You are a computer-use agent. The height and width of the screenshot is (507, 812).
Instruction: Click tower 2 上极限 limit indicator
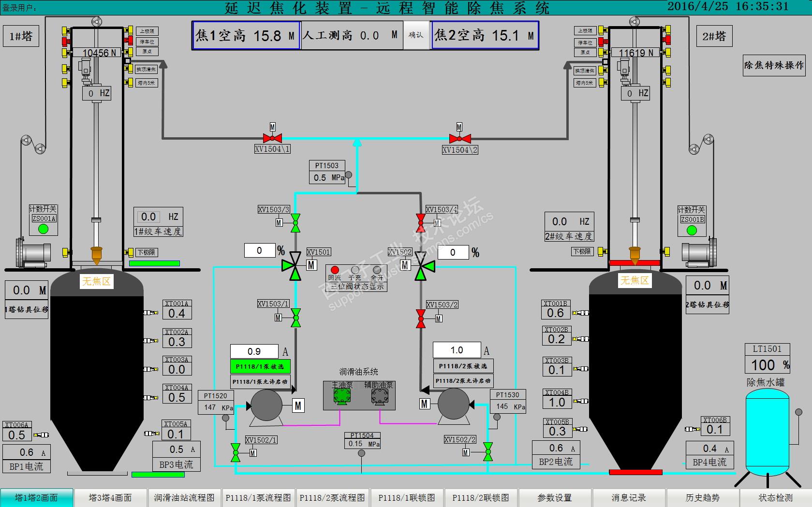[x=585, y=31]
